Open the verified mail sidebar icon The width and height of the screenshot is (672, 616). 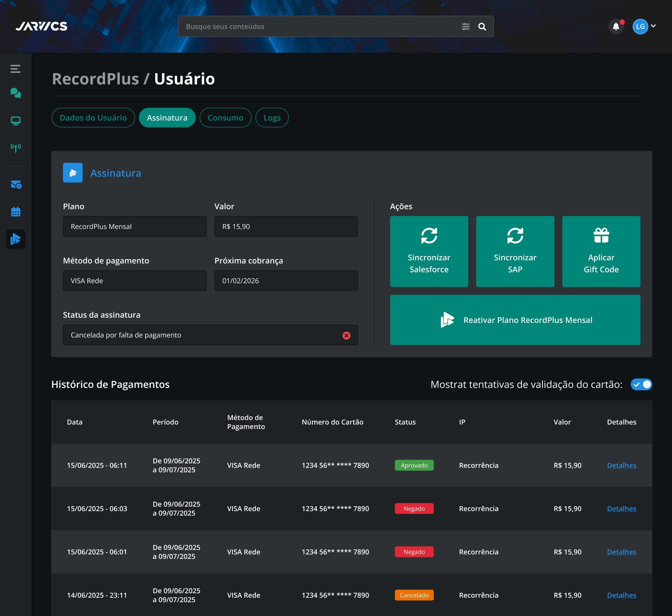click(16, 184)
